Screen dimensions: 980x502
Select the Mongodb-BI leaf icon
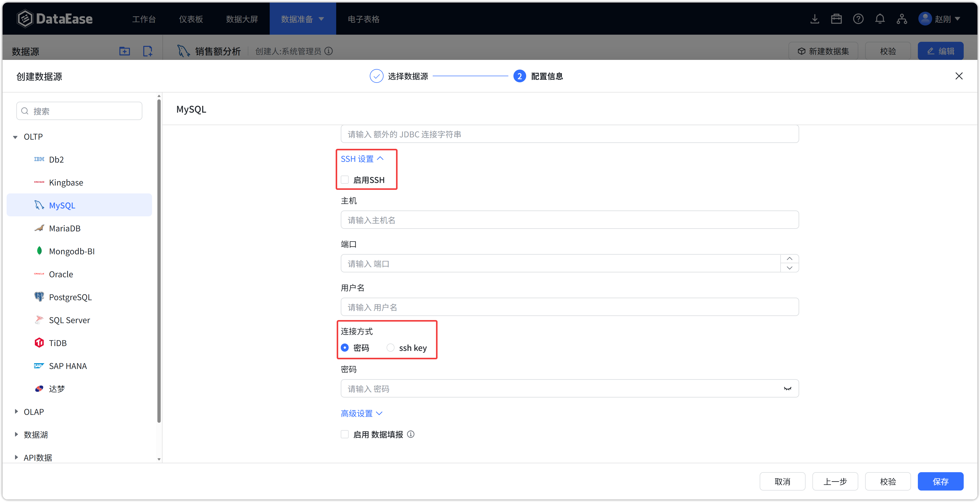pos(39,251)
